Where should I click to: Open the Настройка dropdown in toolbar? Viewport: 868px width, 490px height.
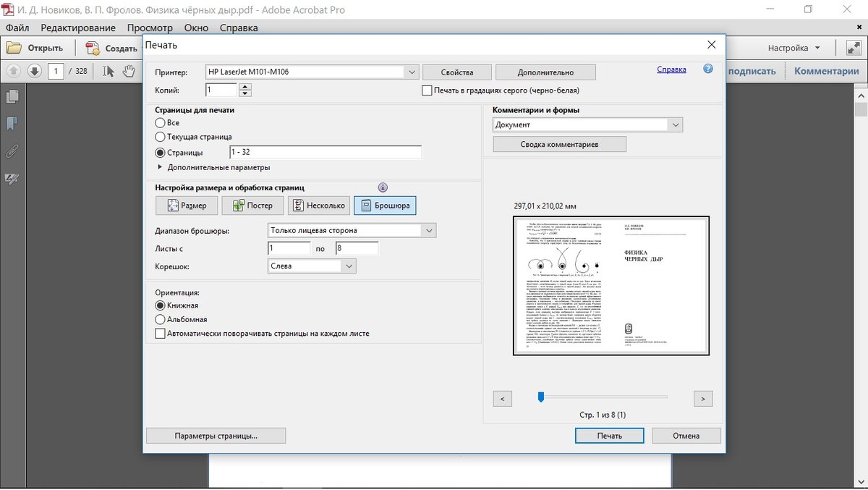pyautogui.click(x=793, y=48)
